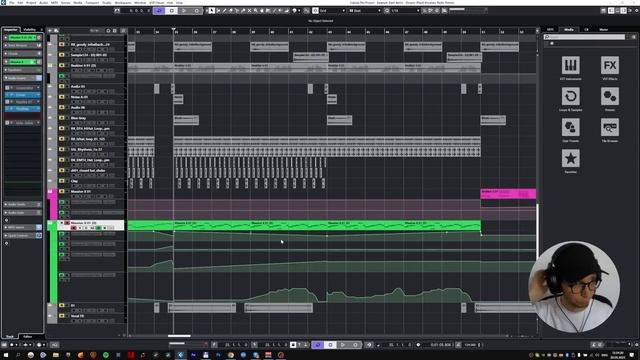Select the Blue Grey track name
The width and height of the screenshot is (640, 360).
coord(78,118)
